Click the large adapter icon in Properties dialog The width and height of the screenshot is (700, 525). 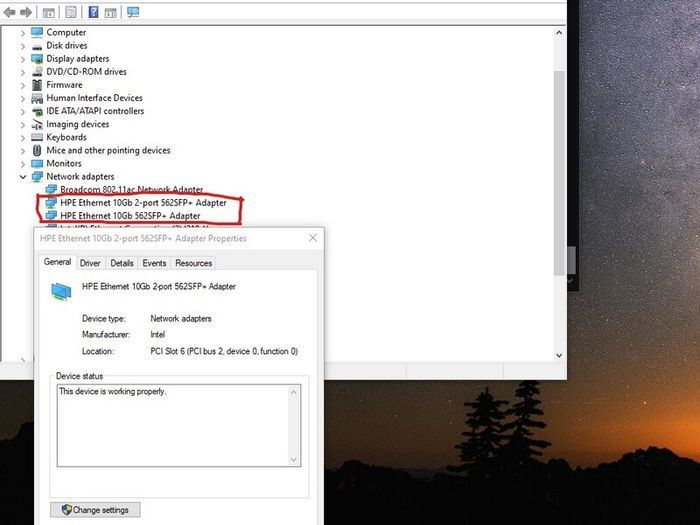pos(61,292)
